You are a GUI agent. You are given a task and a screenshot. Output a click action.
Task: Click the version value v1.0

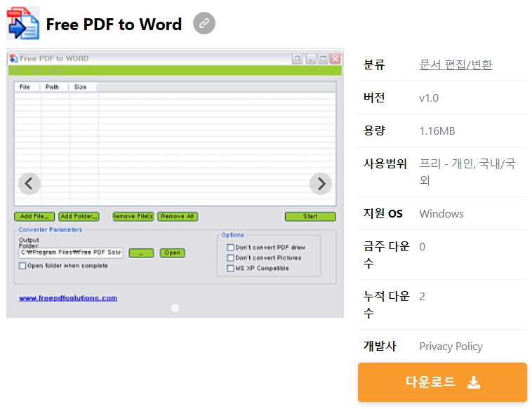click(429, 98)
